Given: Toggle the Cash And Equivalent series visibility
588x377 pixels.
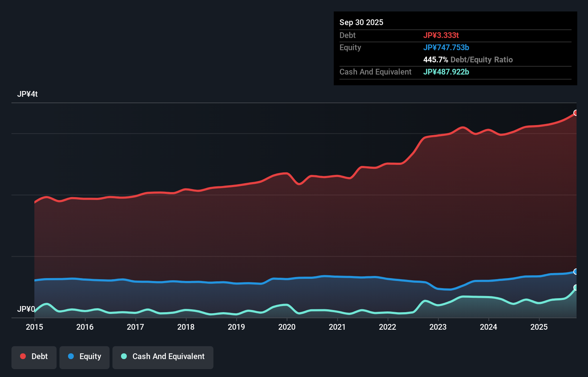Looking at the screenshot, I should coord(163,356).
